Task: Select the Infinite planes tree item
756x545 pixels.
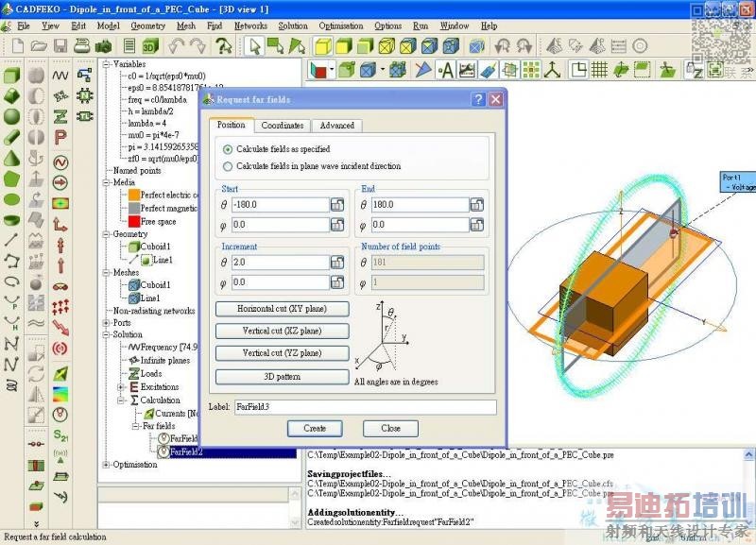Action: (x=164, y=361)
